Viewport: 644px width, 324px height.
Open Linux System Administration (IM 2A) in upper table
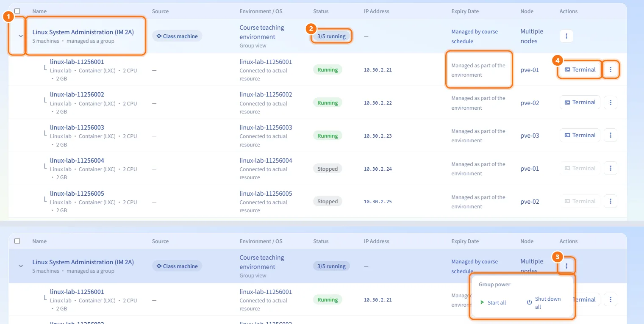83,32
